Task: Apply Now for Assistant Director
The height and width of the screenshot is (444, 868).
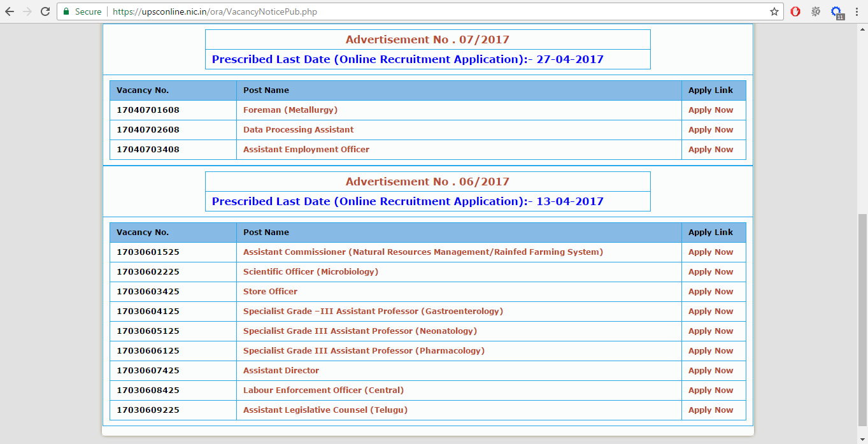Action: click(710, 370)
